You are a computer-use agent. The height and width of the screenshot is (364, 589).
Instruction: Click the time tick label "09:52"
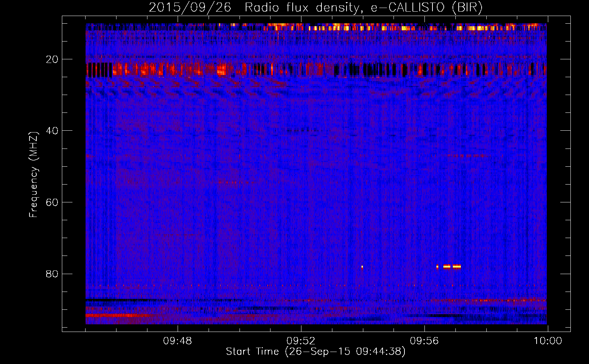[x=301, y=341]
